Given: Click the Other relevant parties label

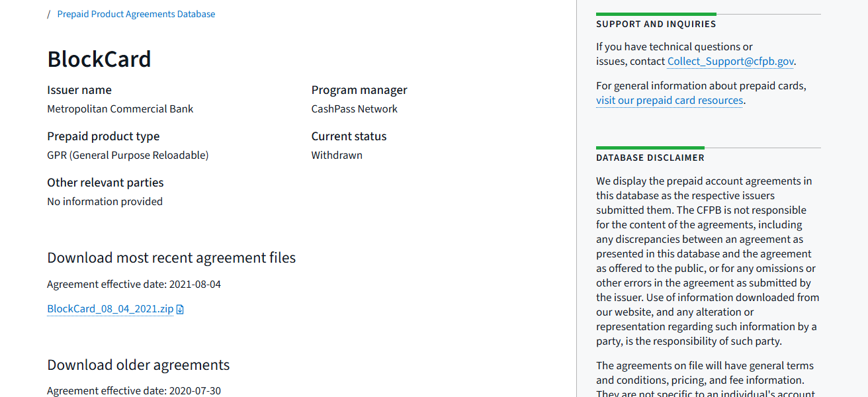Looking at the screenshot, I should (105, 183).
